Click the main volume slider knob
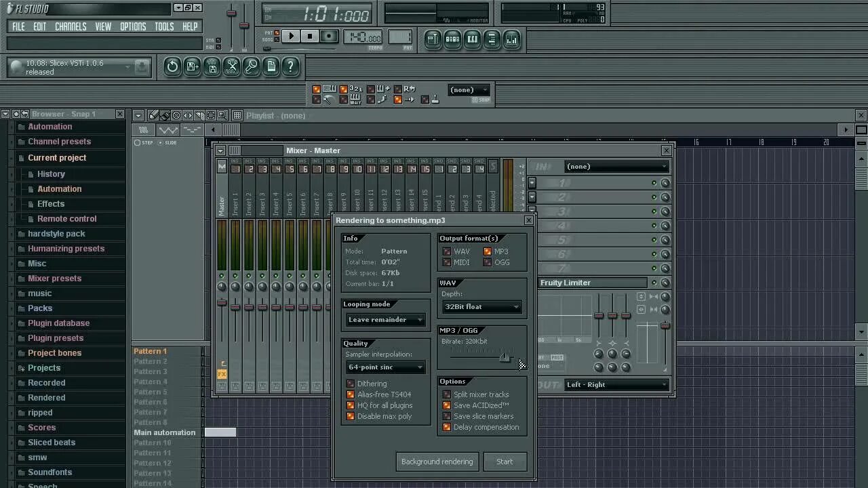 pyautogui.click(x=231, y=13)
